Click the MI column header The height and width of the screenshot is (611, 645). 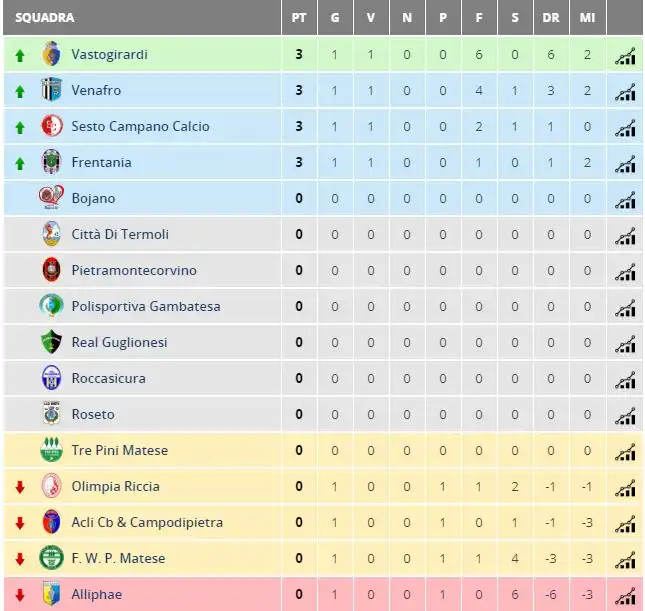(x=587, y=18)
